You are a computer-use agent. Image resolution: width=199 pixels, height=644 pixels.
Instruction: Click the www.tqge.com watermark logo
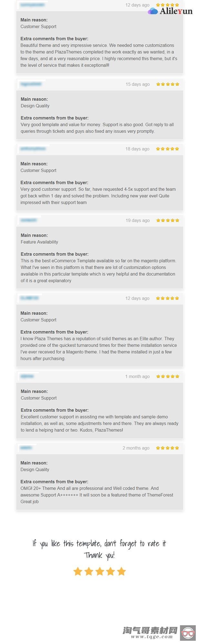tap(150, 633)
